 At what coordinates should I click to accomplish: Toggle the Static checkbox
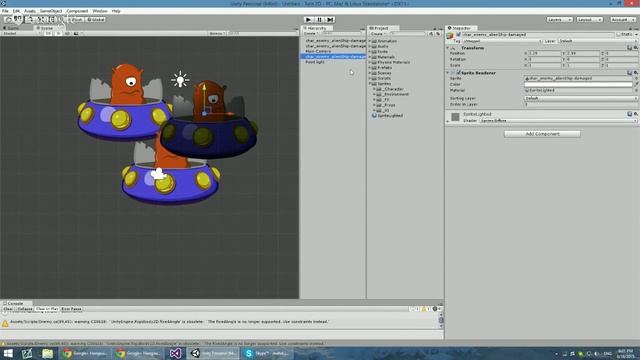tap(618, 35)
